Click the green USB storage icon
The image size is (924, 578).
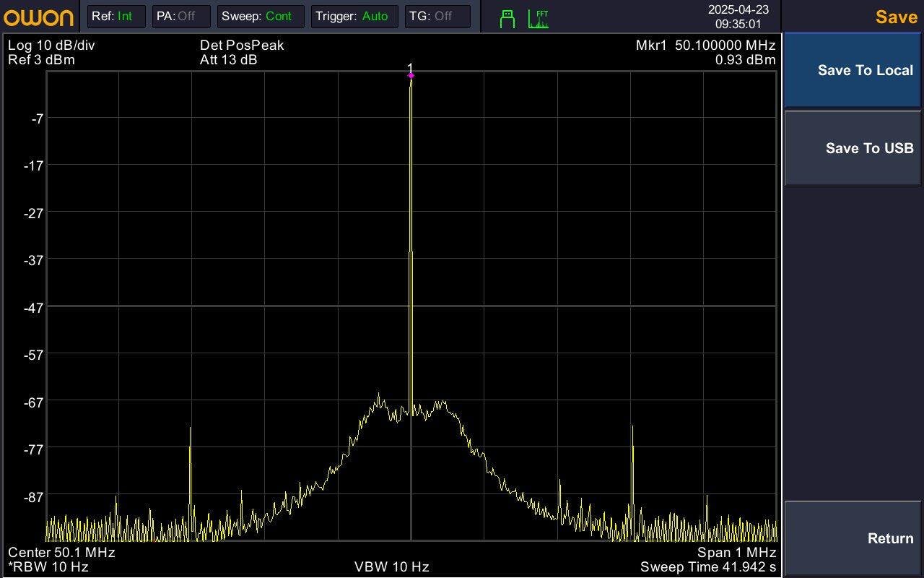[507, 18]
